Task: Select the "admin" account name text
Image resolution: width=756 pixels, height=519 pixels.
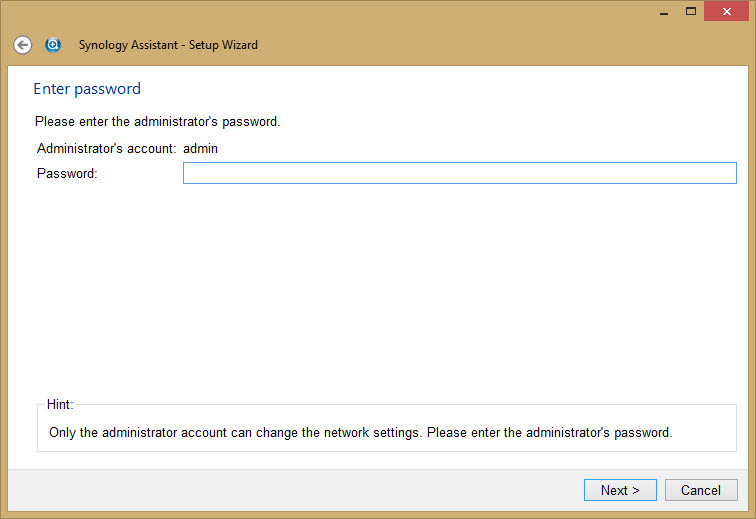Action: 201,148
